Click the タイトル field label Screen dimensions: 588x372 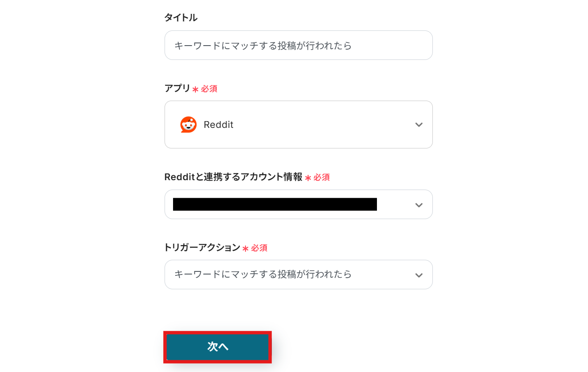tap(181, 17)
